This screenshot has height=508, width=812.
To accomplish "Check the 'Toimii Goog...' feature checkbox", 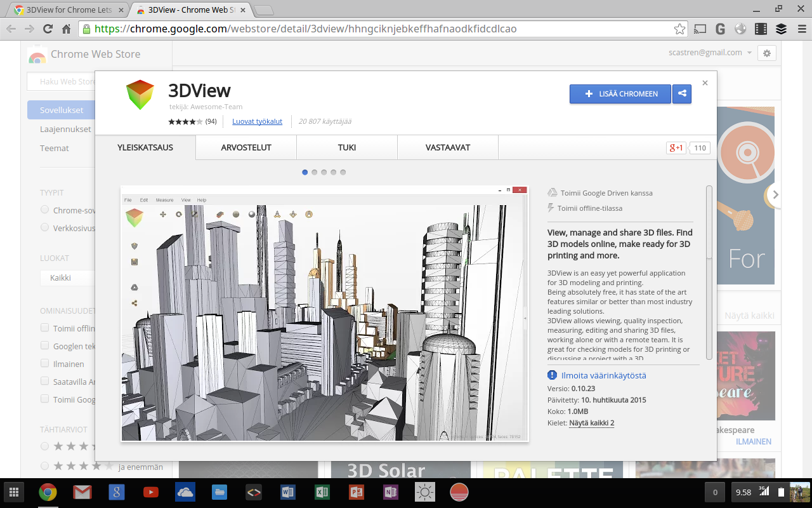I will click(x=44, y=399).
